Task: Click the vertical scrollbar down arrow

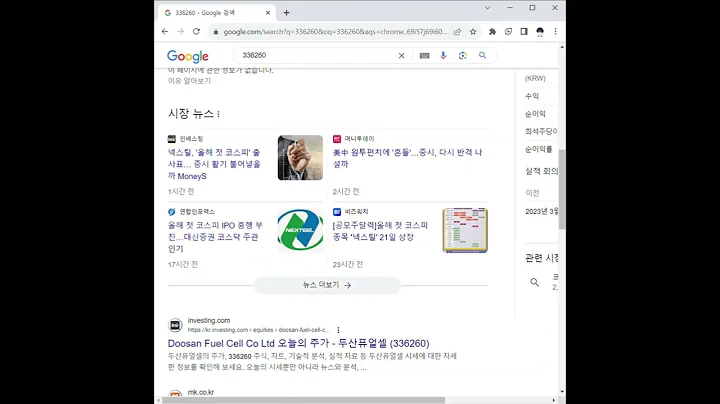Action: (x=562, y=392)
